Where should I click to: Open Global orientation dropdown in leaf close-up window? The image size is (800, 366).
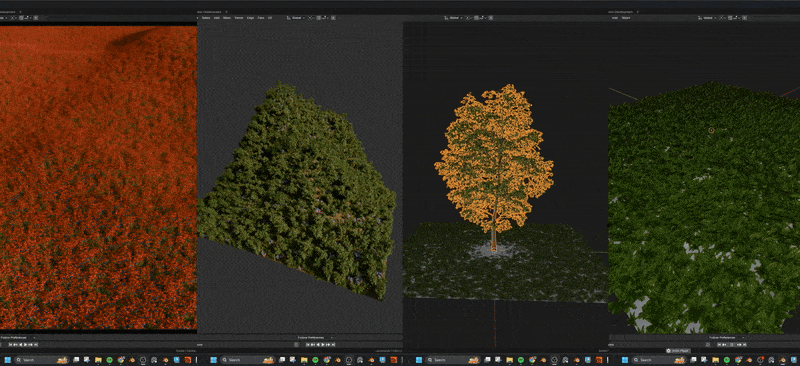click(708, 17)
